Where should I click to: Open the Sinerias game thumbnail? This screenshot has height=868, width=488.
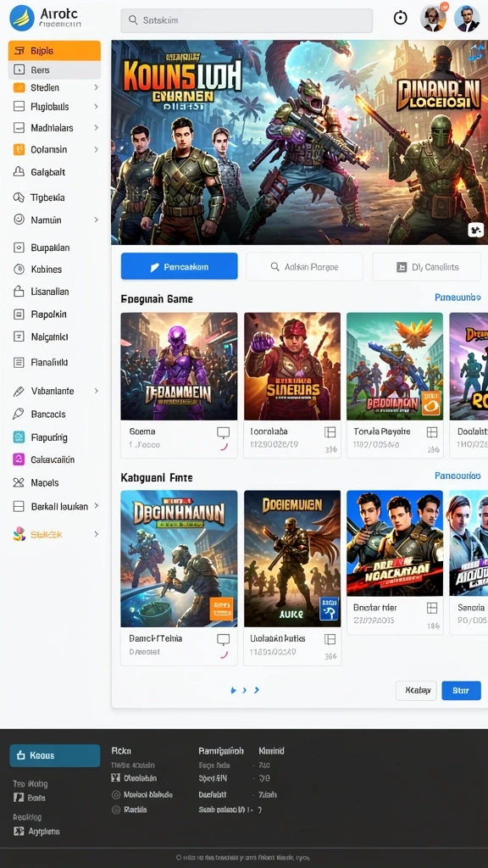click(x=292, y=366)
